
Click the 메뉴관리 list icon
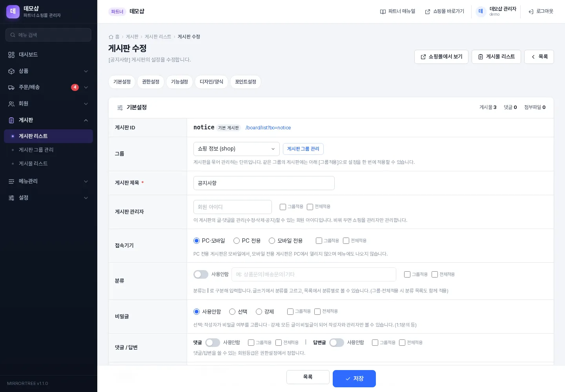tap(11, 181)
